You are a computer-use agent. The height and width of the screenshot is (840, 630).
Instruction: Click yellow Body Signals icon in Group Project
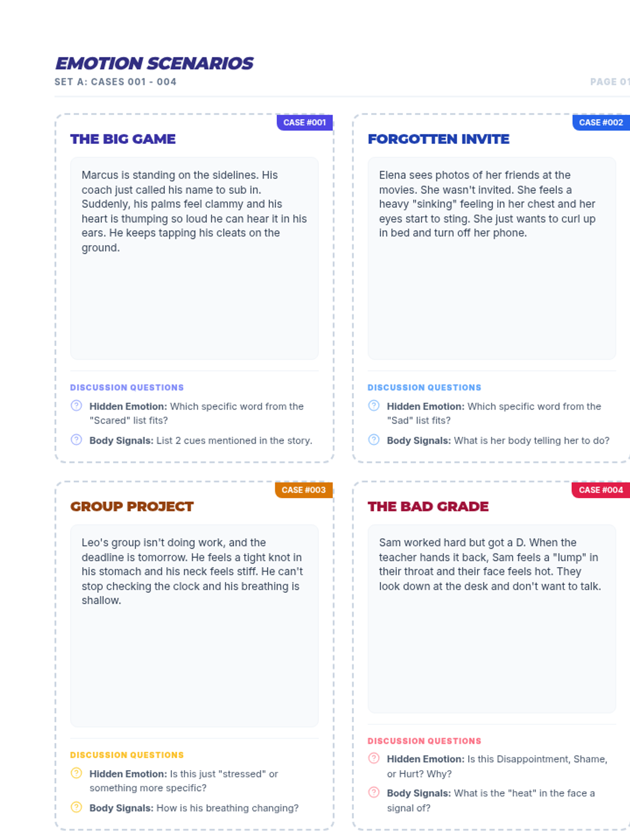[76, 807]
